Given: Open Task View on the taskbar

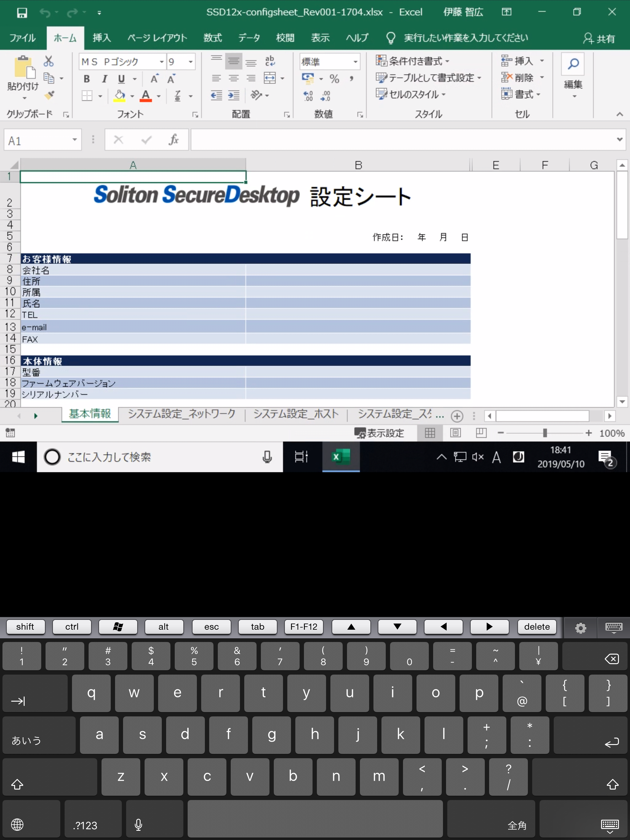Looking at the screenshot, I should pos(301,457).
